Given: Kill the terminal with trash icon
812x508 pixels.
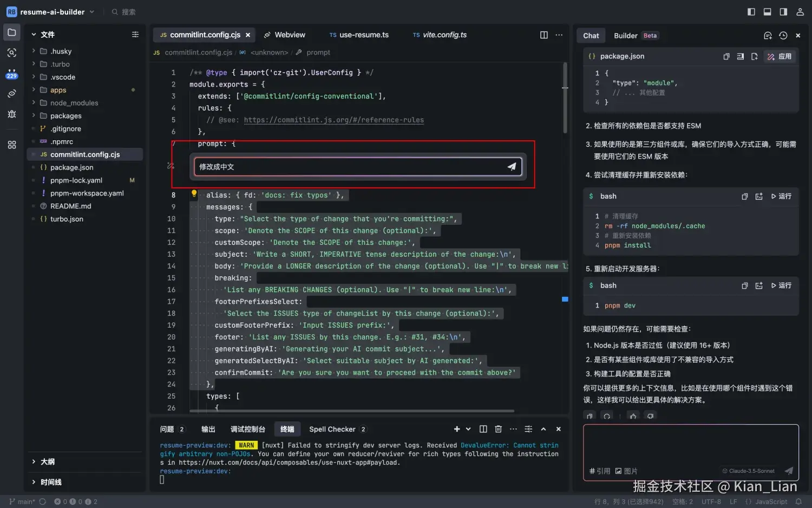Looking at the screenshot, I should tap(499, 429).
